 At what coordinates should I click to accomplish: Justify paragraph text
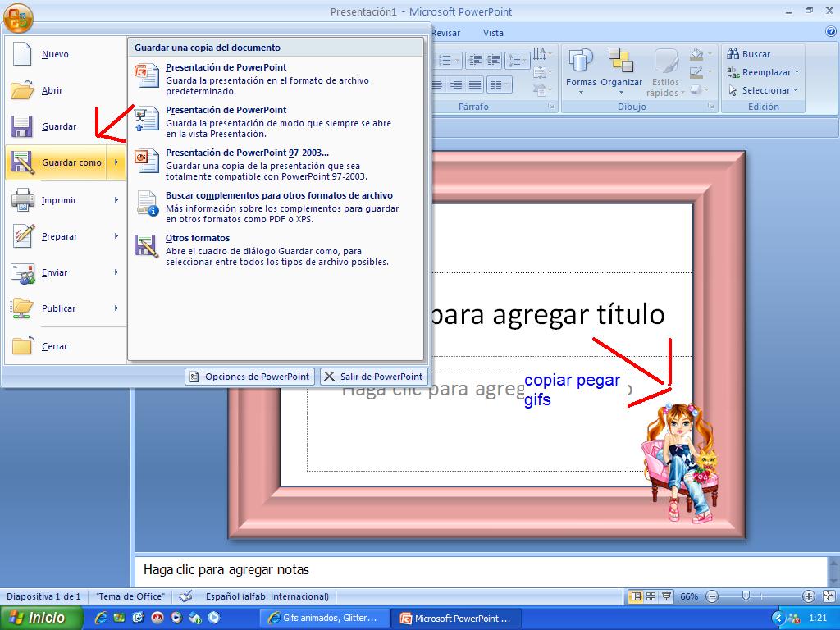pyautogui.click(x=475, y=84)
